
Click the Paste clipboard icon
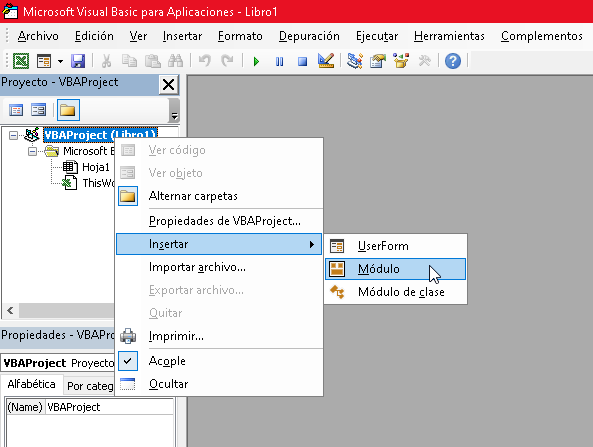pos(152,61)
